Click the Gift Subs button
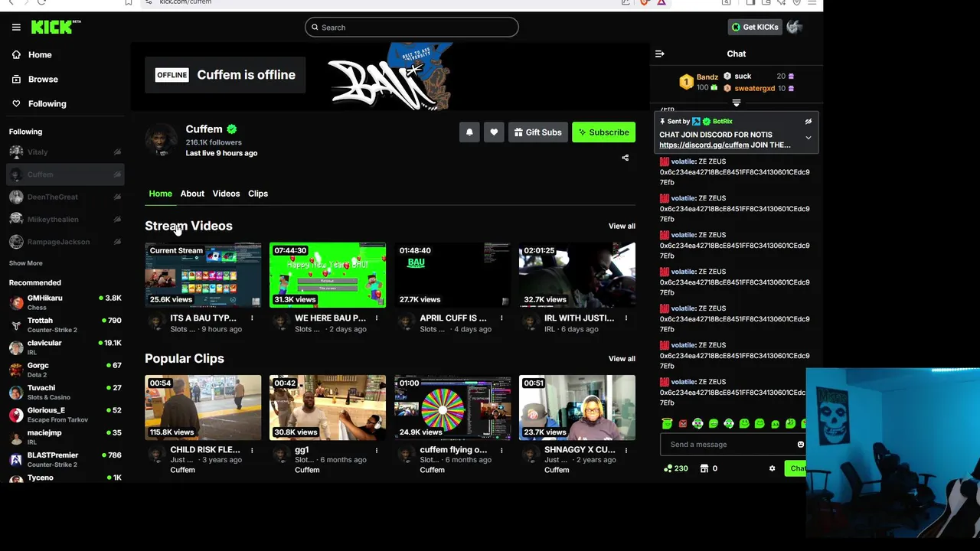The height and width of the screenshot is (551, 980). pos(537,132)
